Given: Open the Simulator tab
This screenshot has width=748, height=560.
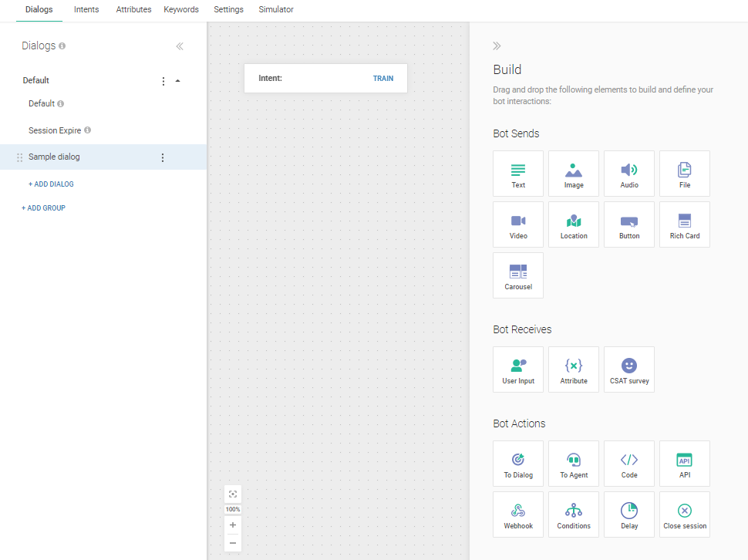Looking at the screenshot, I should point(276,10).
